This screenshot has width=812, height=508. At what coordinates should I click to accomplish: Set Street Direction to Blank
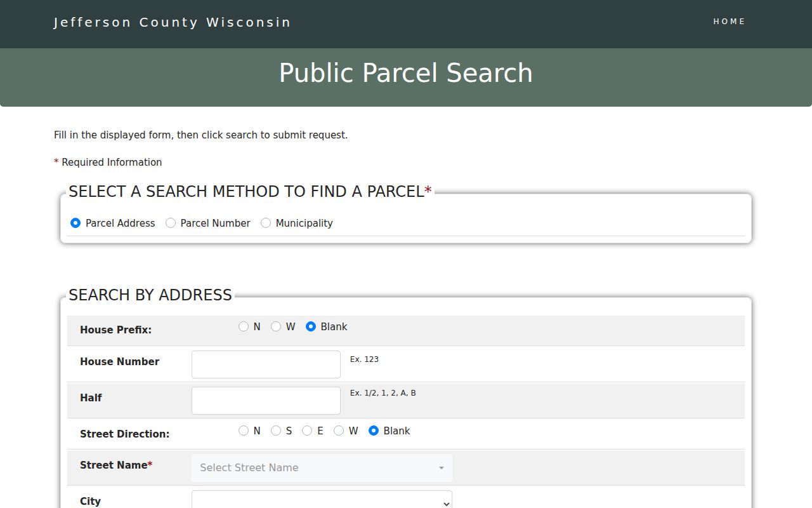pos(374,431)
